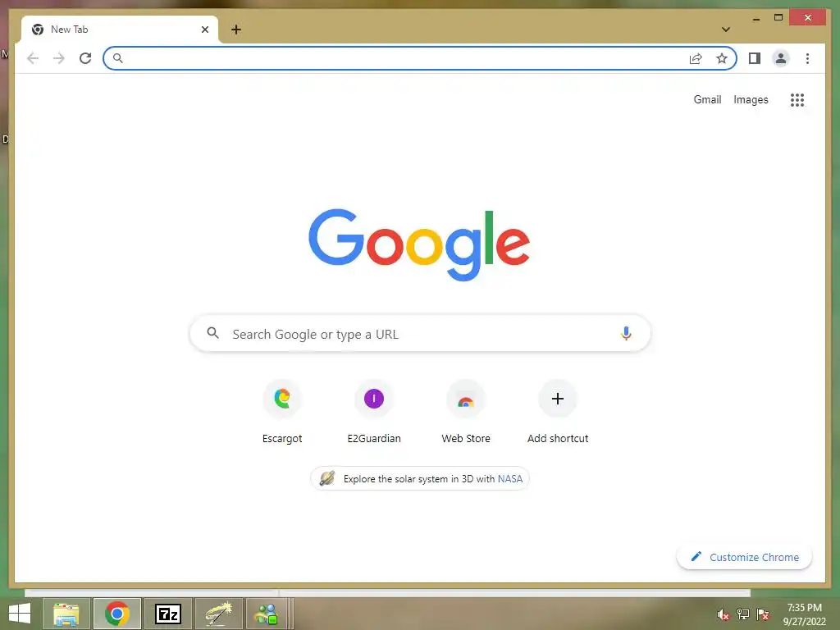
Task: Toggle the side panel button
Action: [x=755, y=58]
